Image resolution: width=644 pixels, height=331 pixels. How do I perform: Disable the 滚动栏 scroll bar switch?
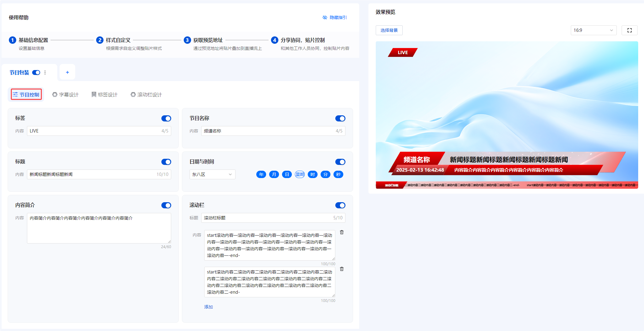[x=340, y=205]
